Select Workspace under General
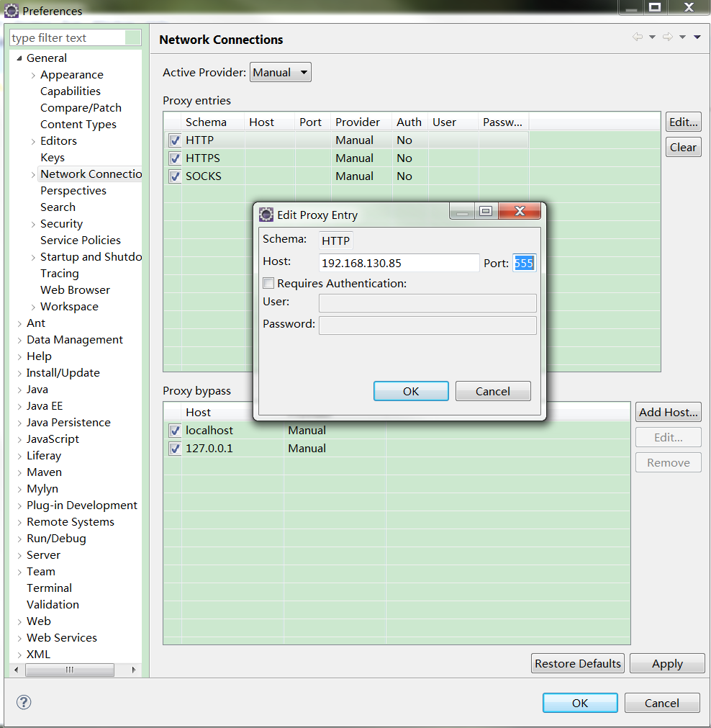Viewport: 711px width, 728px height. [x=69, y=307]
